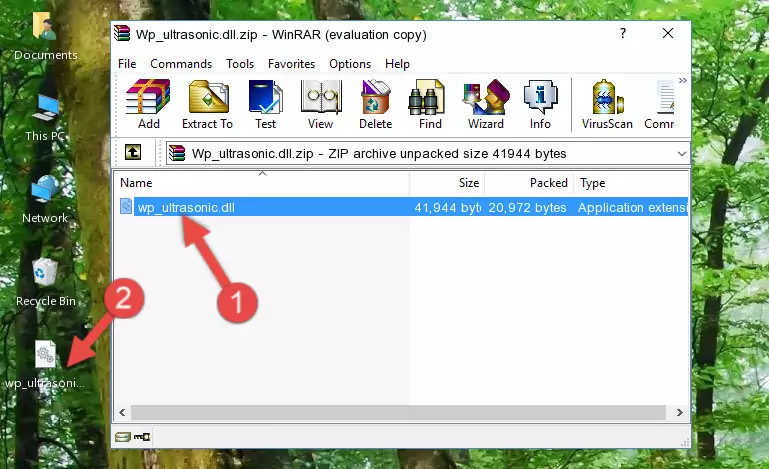Click the Application extension type cell
769x469 pixels.
(x=633, y=208)
